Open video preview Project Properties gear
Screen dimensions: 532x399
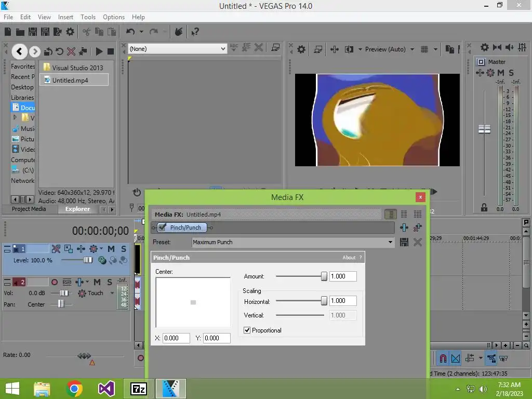pyautogui.click(x=301, y=49)
